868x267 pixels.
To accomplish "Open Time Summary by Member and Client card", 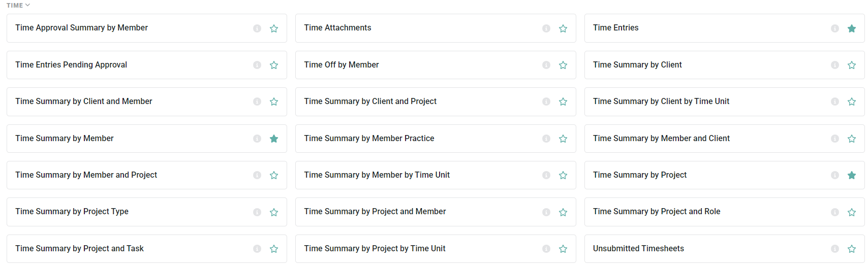I will 724,139.
